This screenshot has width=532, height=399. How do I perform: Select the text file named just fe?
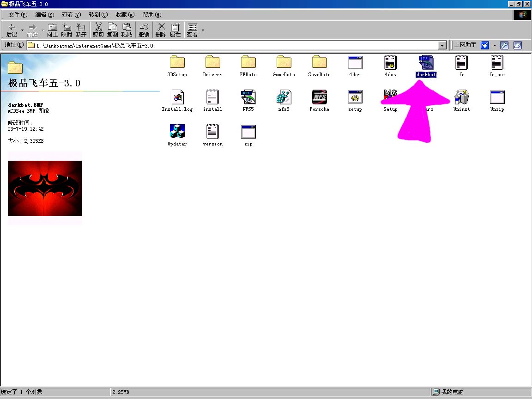pyautogui.click(x=462, y=66)
